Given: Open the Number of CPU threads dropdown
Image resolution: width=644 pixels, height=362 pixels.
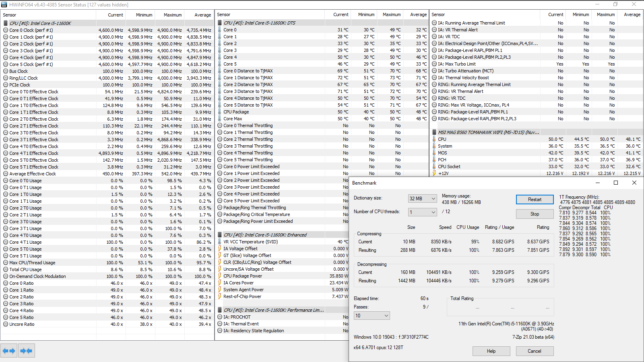Looking at the screenshot, I should [423, 212].
